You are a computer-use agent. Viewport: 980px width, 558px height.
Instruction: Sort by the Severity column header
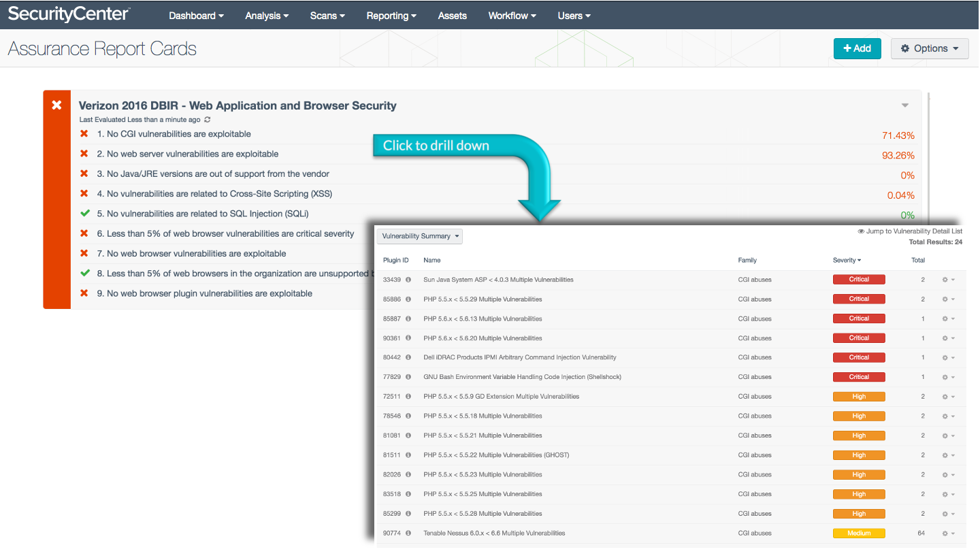pos(847,260)
